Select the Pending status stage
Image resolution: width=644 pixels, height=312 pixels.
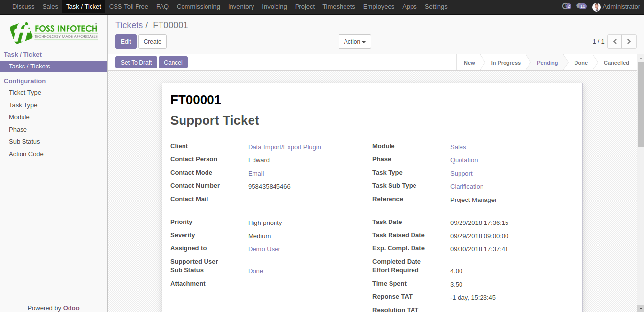pyautogui.click(x=547, y=63)
